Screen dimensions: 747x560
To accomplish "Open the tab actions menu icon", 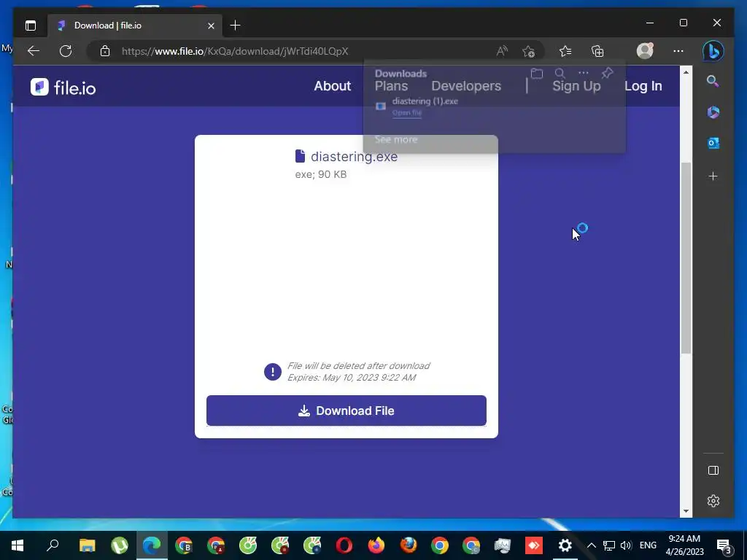I will pyautogui.click(x=31, y=26).
